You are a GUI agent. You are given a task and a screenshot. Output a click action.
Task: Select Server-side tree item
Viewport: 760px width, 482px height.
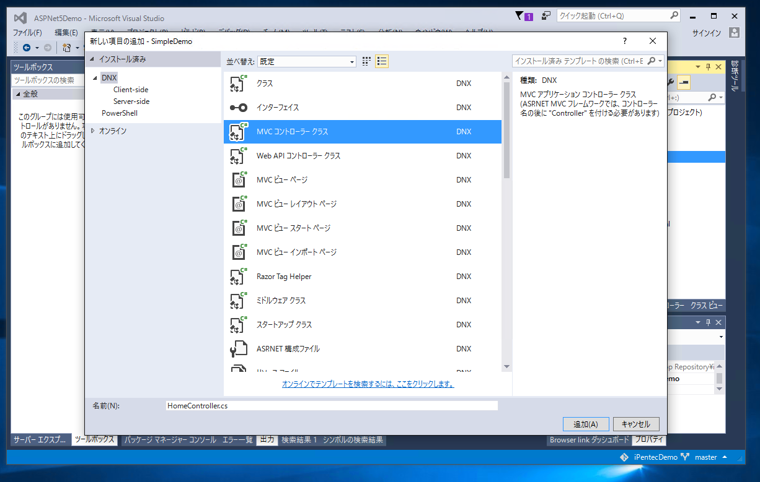(131, 101)
